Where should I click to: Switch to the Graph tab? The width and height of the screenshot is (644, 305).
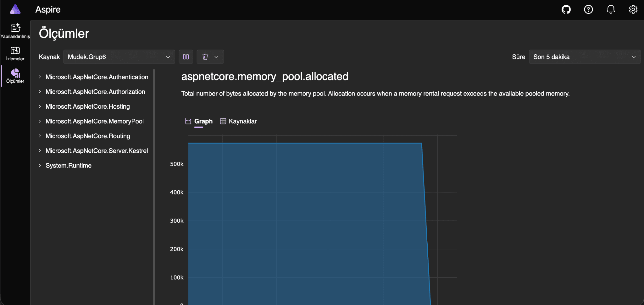[x=199, y=121]
